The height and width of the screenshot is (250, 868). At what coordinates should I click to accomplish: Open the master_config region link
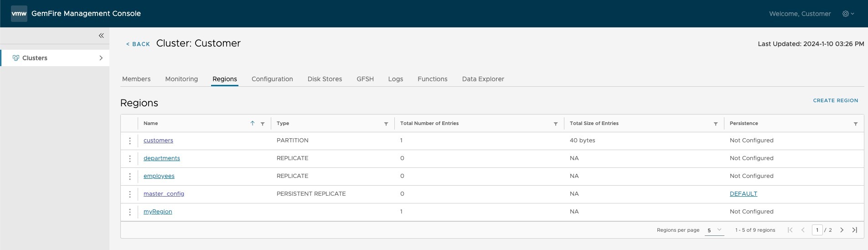click(x=164, y=194)
